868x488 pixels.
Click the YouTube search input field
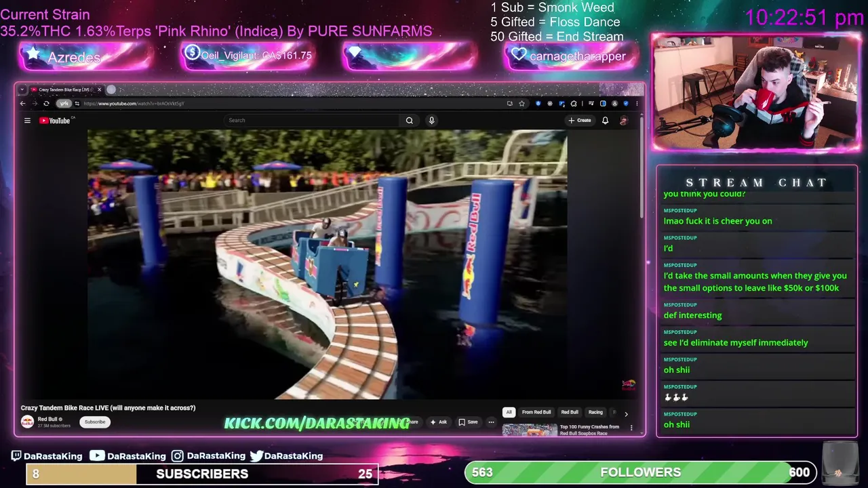(x=312, y=121)
